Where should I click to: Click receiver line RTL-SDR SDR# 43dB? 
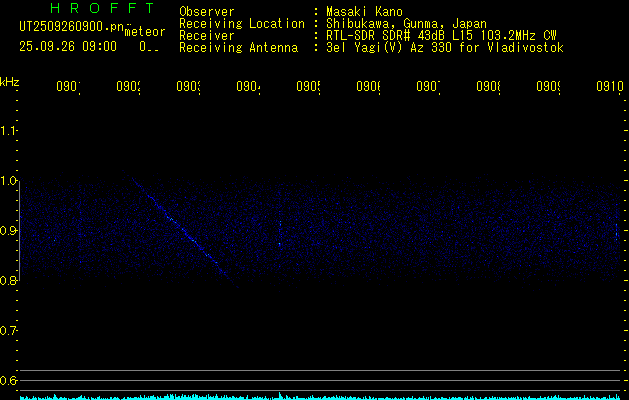(x=441, y=36)
